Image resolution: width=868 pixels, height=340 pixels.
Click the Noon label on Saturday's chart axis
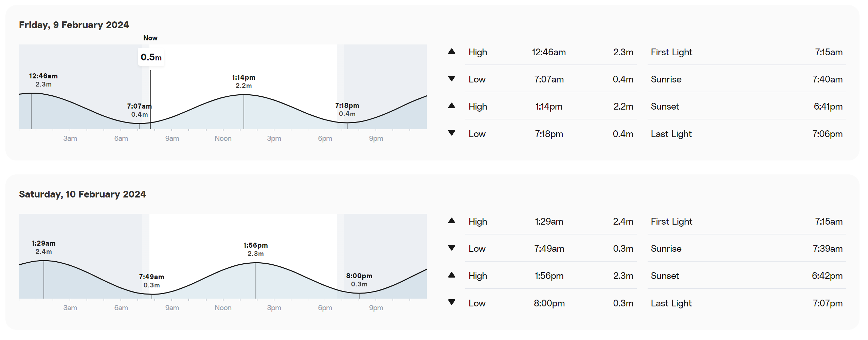[x=223, y=308]
